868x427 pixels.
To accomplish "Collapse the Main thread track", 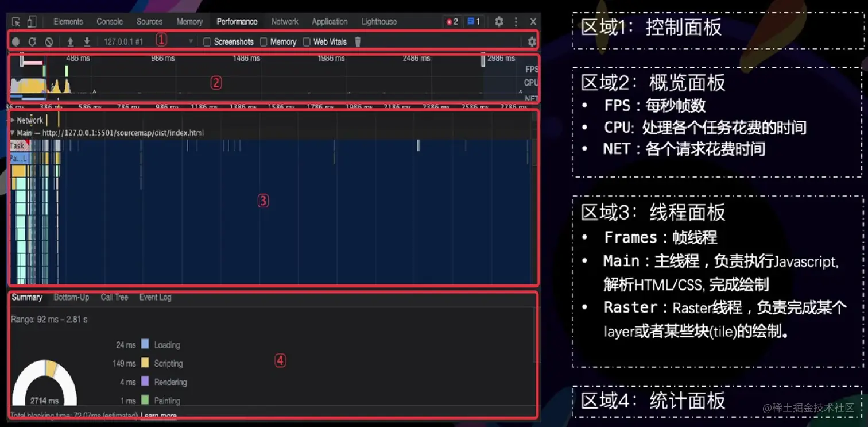I will click(x=13, y=133).
